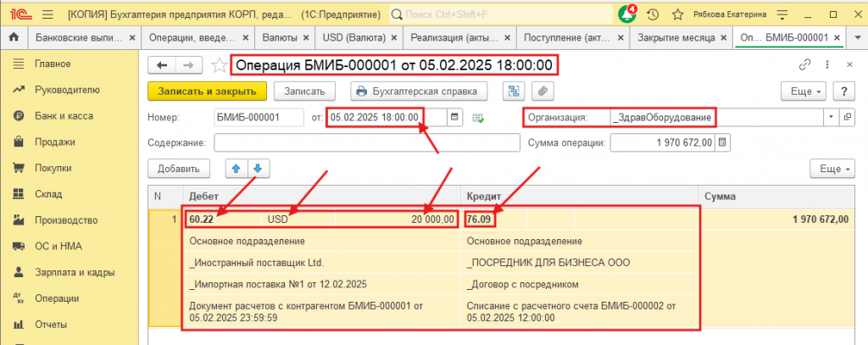Open Зарплата и кадры section
The height and width of the screenshot is (345, 868).
(x=75, y=272)
